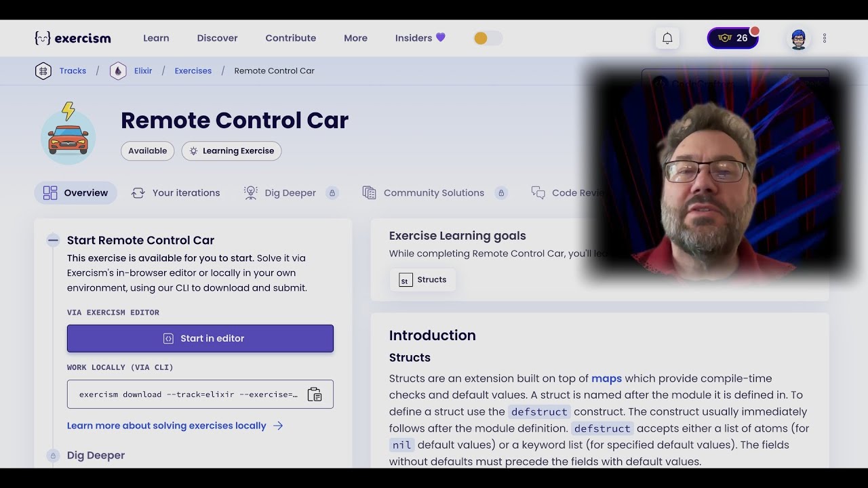868x488 pixels.
Task: Click the Start in editor button
Action: click(x=200, y=338)
